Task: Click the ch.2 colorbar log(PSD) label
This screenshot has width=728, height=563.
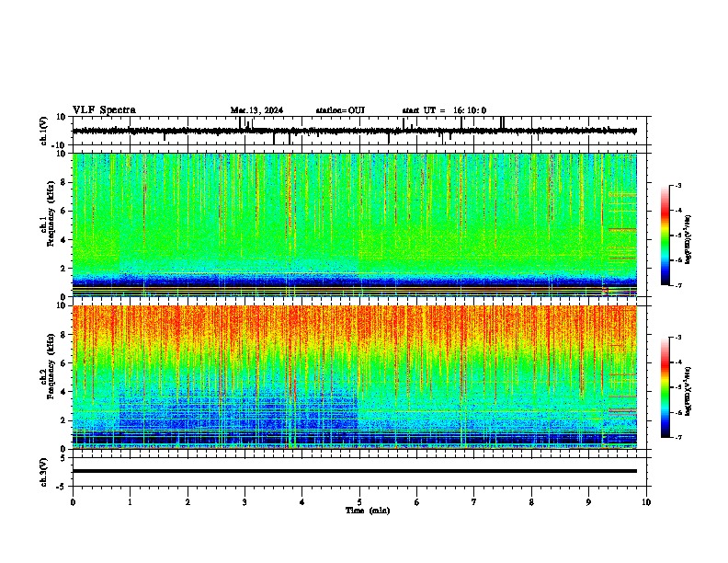Action: (x=688, y=391)
